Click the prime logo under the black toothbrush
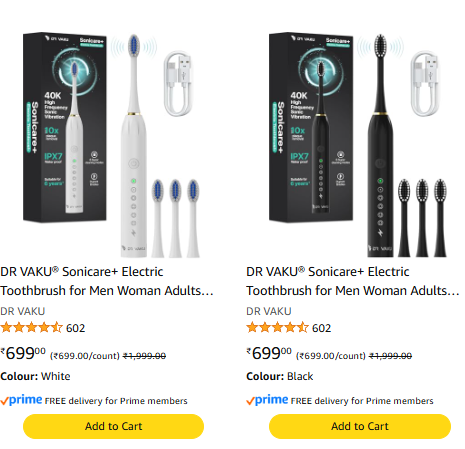Screen dimensions: 465x449 click(267, 400)
